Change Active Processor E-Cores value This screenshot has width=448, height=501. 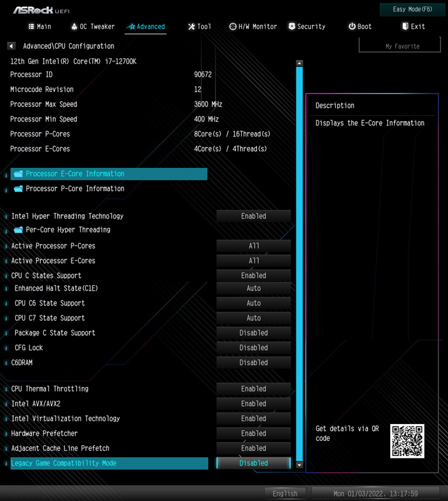pyautogui.click(x=254, y=261)
